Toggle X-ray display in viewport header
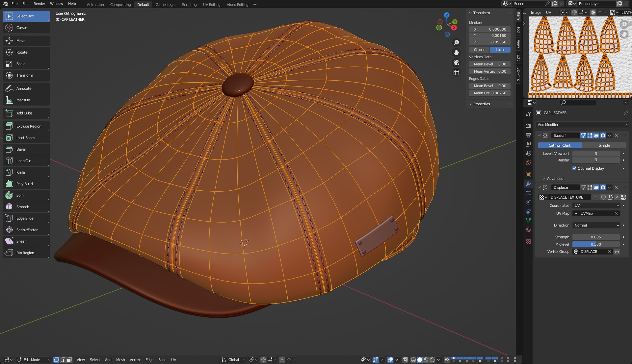Screen dimensions: 632x364 point(405,360)
